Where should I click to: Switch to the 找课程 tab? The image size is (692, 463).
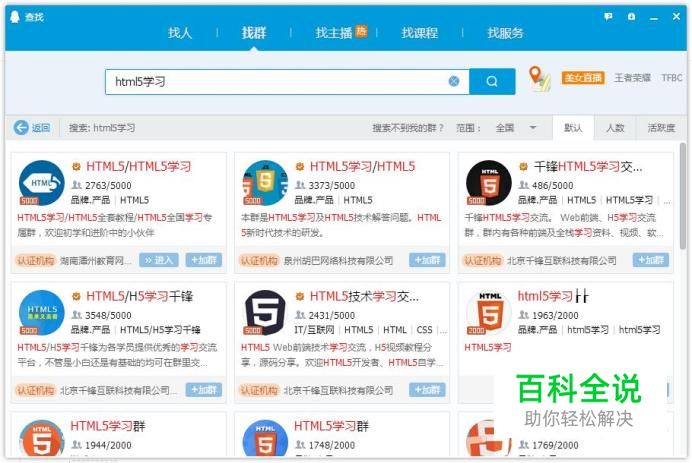pyautogui.click(x=420, y=33)
